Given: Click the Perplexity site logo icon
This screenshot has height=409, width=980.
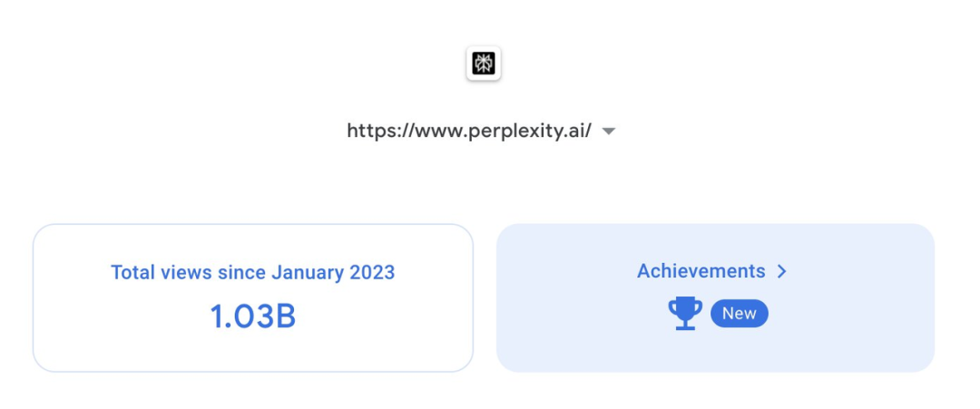Looking at the screenshot, I should tap(483, 63).
